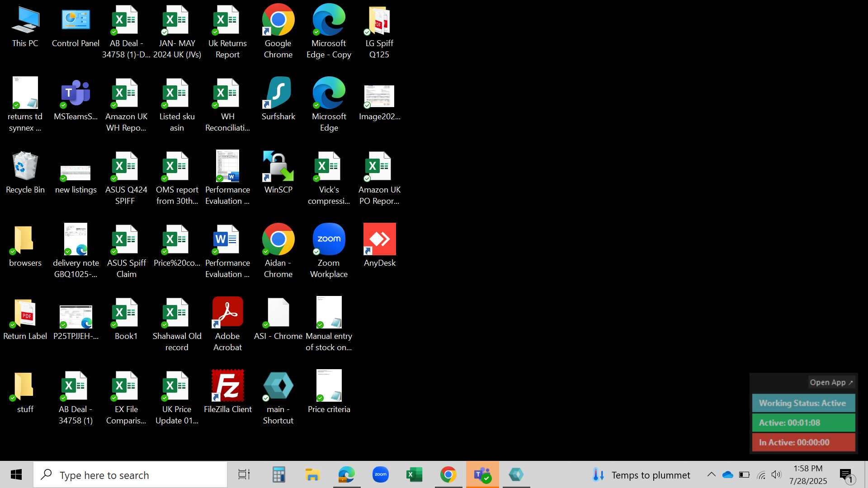Click the Open App button in tracker widget

[831, 382]
